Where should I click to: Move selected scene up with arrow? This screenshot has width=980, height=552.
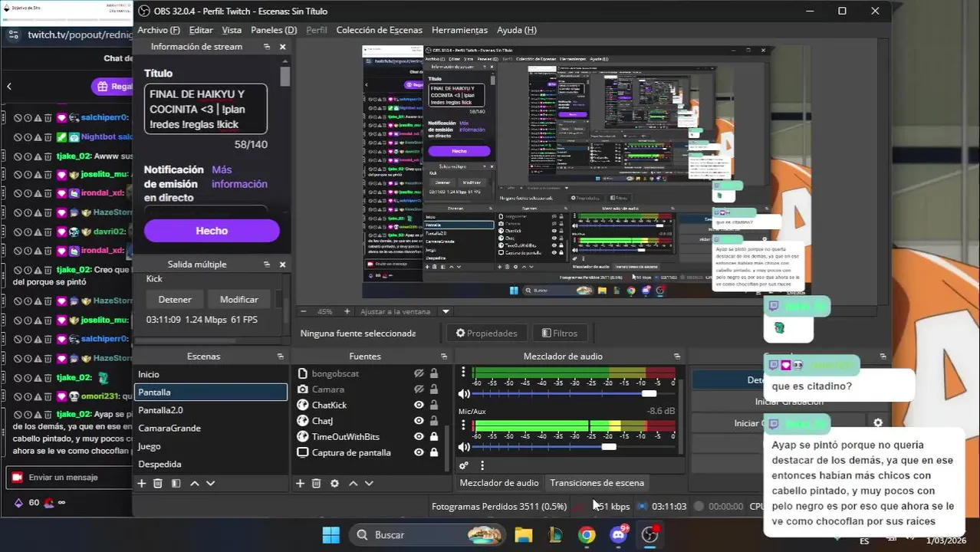pos(195,484)
